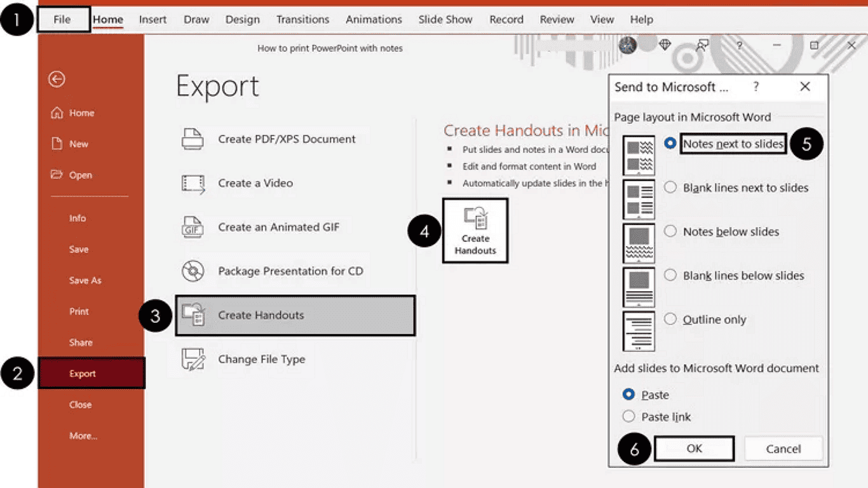868x488 pixels.
Task: Open the Draw ribbon tab
Action: coord(196,19)
